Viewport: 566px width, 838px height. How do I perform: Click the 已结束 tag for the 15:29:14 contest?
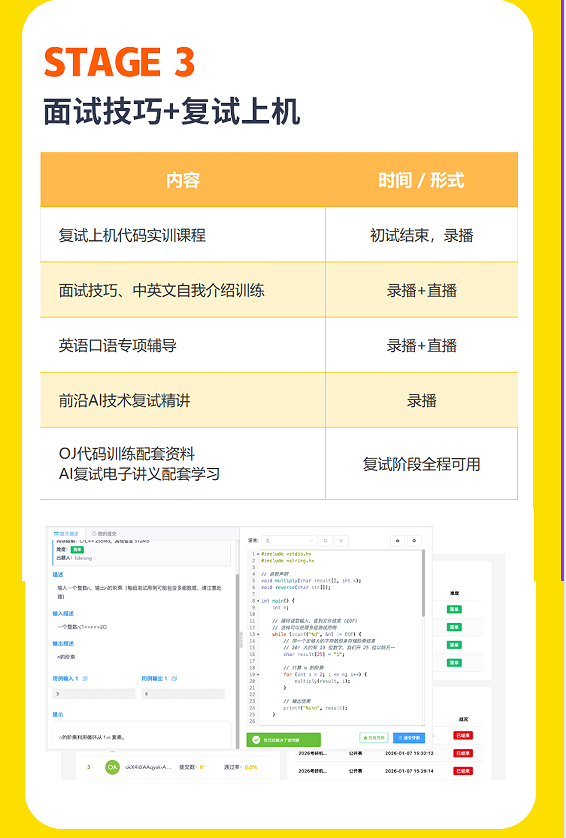[462, 771]
